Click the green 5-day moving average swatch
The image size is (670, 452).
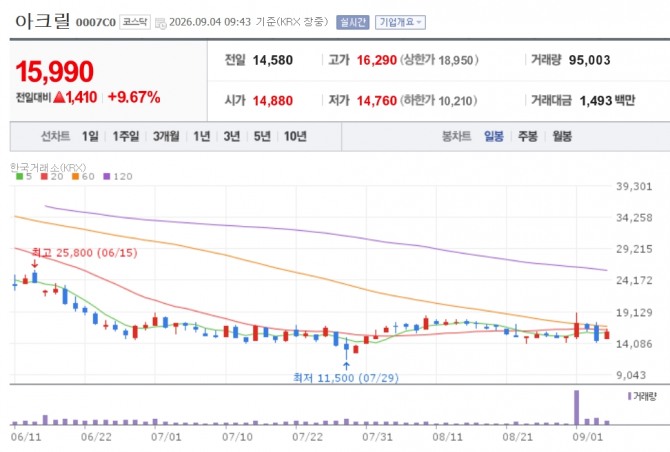pyautogui.click(x=19, y=176)
